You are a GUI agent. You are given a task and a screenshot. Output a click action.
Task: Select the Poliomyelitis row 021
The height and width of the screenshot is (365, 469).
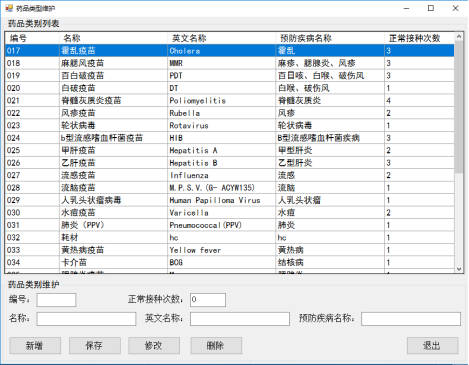point(230,101)
